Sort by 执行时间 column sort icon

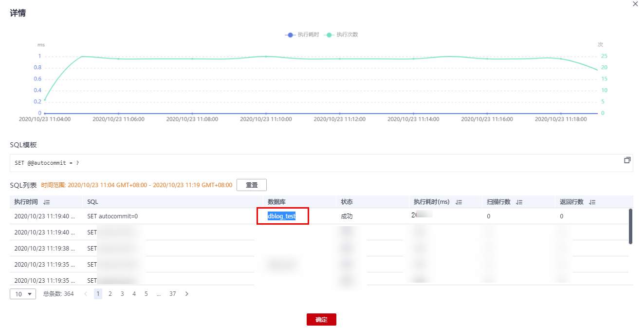[47, 202]
